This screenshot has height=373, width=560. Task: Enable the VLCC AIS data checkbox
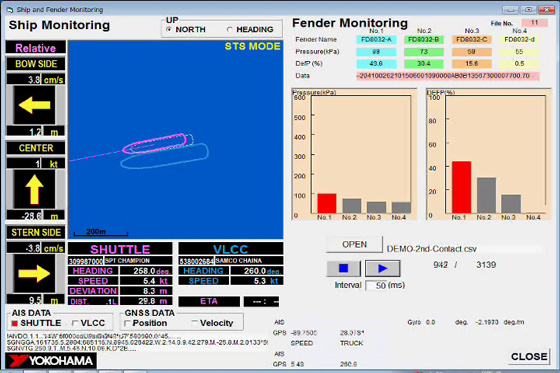75,323
